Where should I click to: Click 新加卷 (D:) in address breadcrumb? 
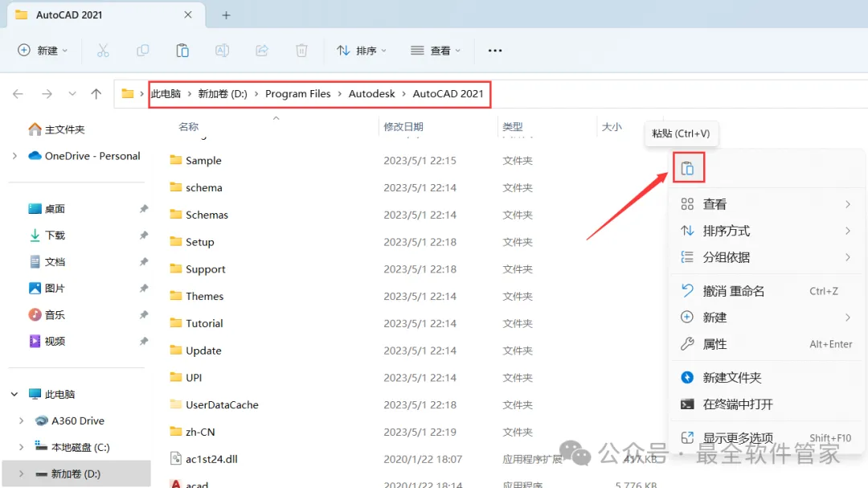[x=223, y=93]
